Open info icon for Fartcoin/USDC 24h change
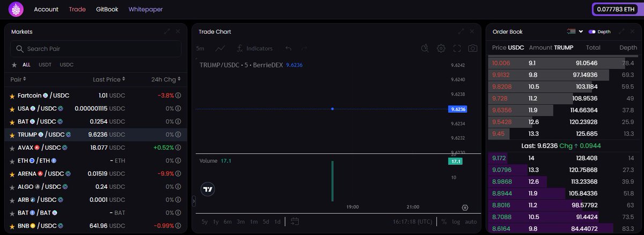 click(x=178, y=96)
